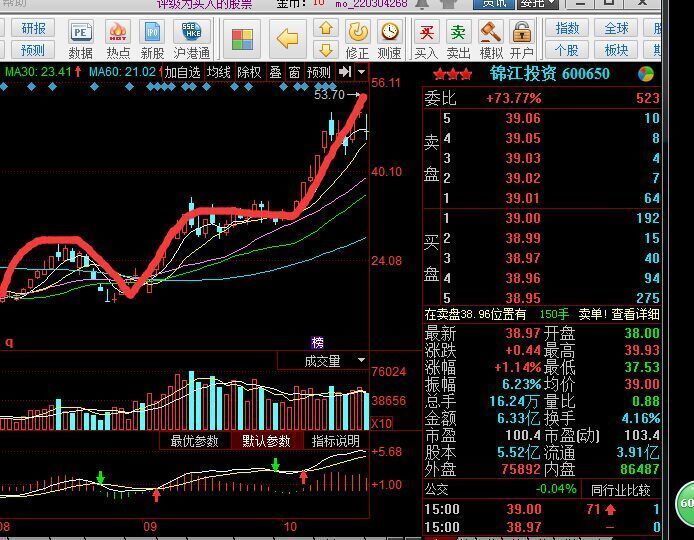
Task: Toggle 均线 (Moving average) display
Action: [x=219, y=72]
